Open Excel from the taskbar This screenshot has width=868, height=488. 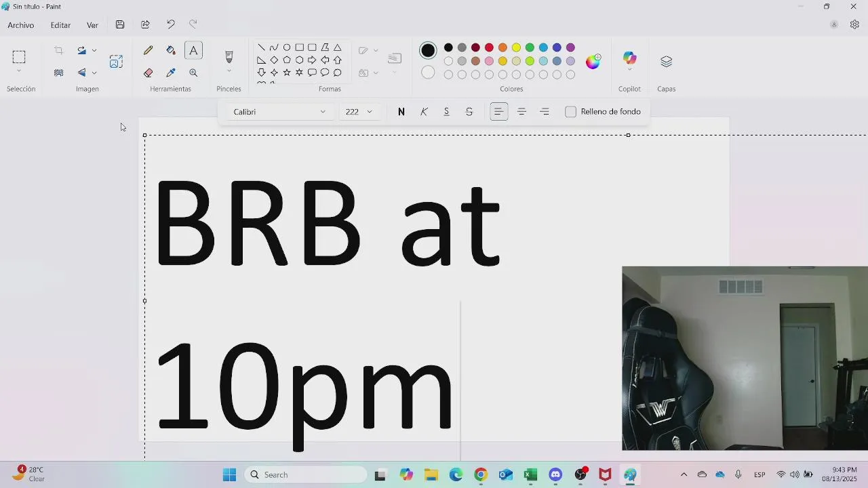click(530, 474)
